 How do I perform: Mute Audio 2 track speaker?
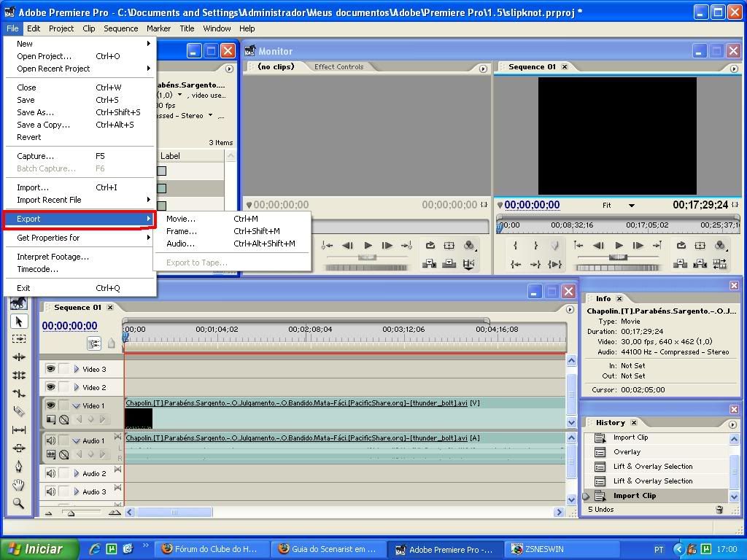[50, 473]
